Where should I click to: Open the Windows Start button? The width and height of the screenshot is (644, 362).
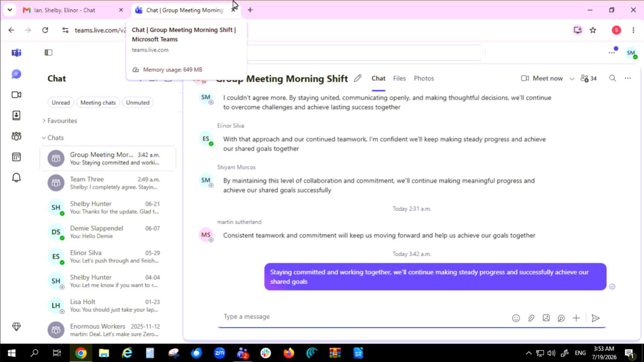pyautogui.click(x=11, y=353)
